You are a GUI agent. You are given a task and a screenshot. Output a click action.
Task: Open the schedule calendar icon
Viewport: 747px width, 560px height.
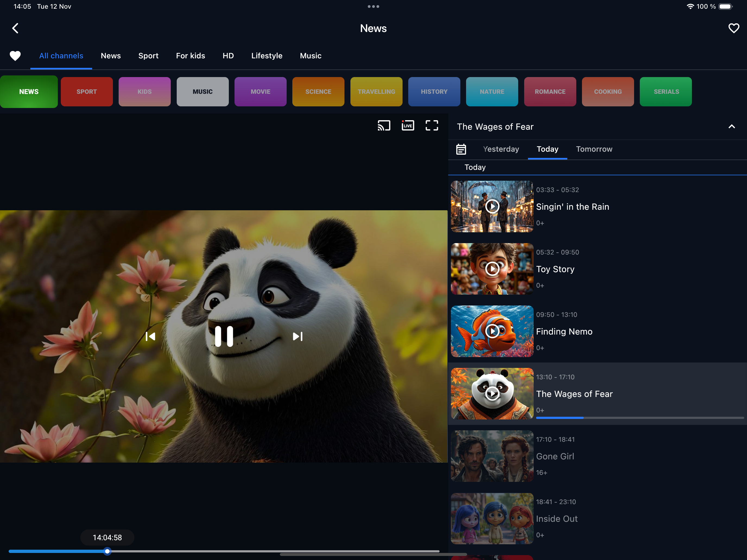click(x=461, y=149)
